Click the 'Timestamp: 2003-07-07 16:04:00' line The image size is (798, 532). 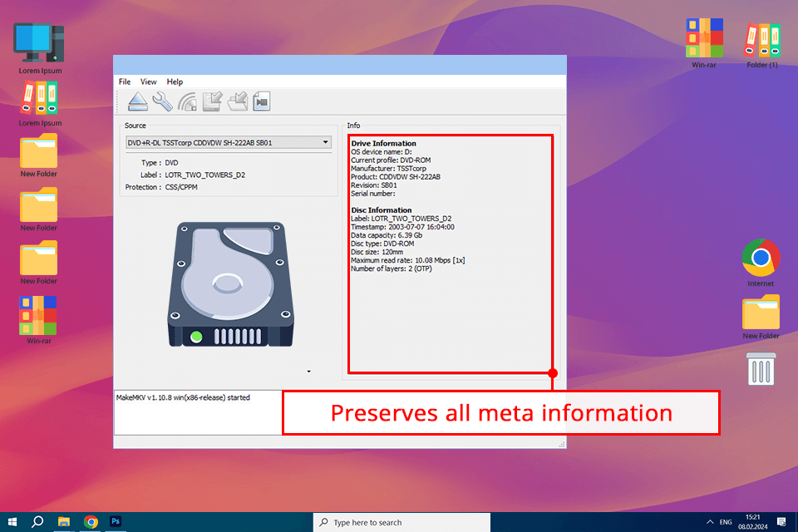coord(402,227)
